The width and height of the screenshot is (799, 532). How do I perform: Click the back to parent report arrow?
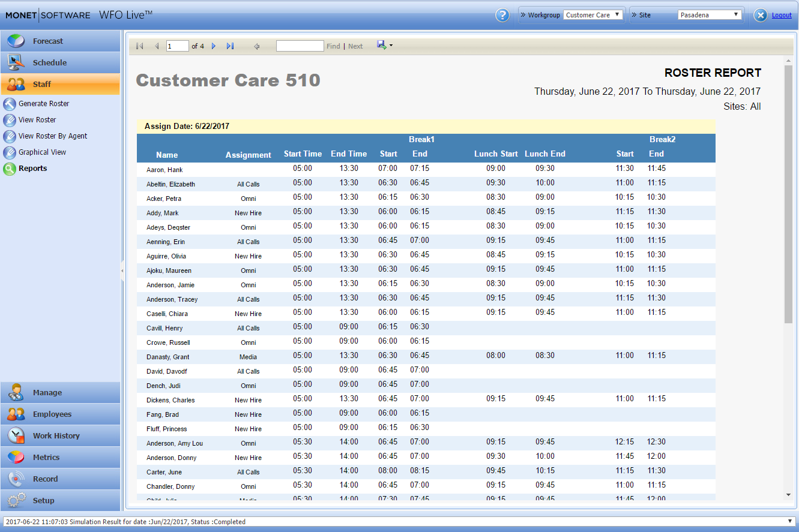[x=257, y=46]
